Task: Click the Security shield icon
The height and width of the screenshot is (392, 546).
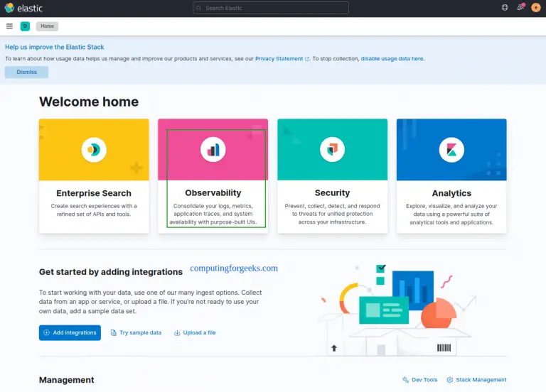Action: point(332,149)
